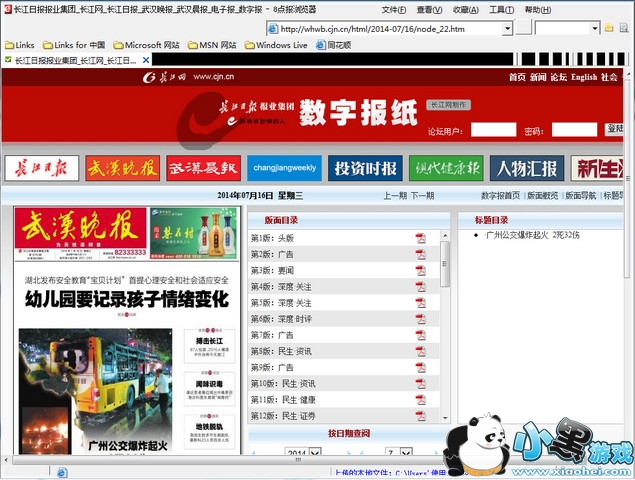Open the 现代健康报 newspaper logo
This screenshot has height=480, width=635.
point(446,168)
